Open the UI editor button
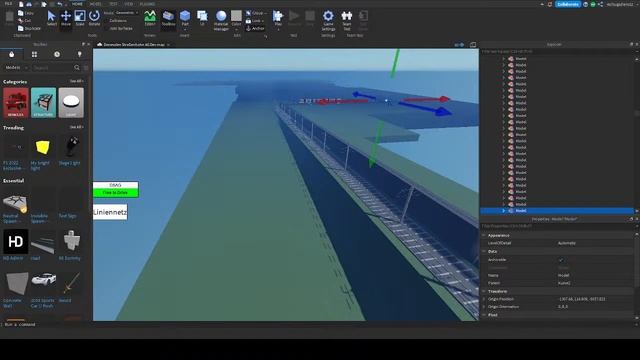Image resolution: width=640 pixels, height=360 pixels. coord(202,18)
